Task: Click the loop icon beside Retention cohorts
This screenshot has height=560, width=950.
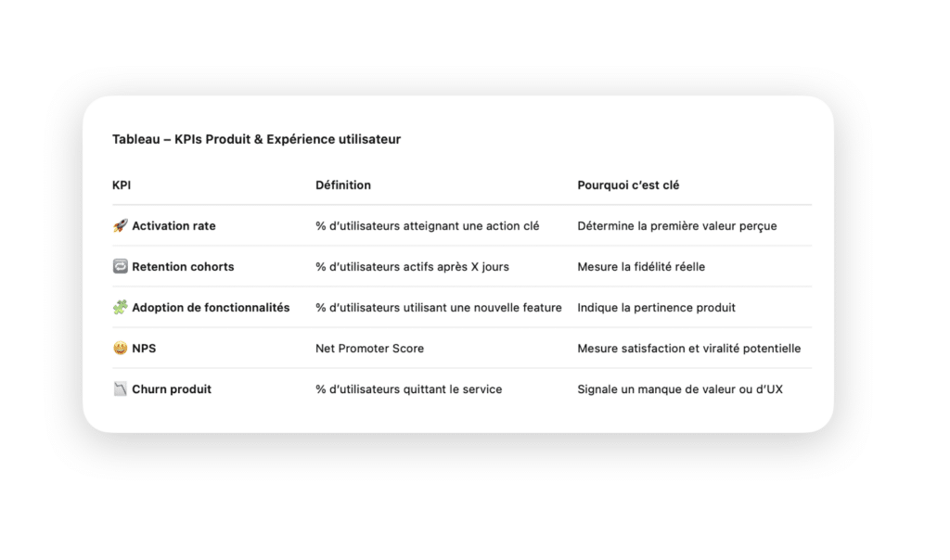Action: point(120,266)
